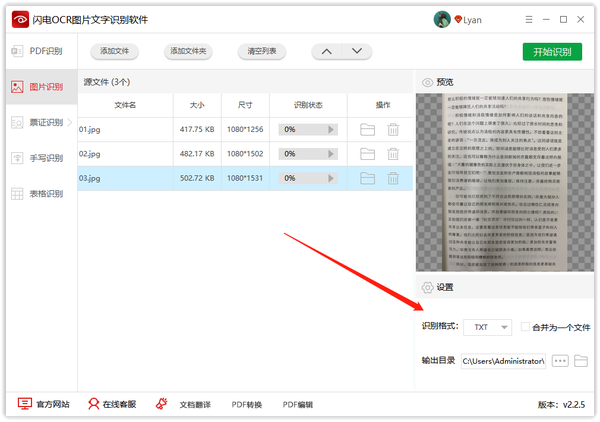Click the output directory path field
This screenshot has width=600, height=422.
(503, 360)
